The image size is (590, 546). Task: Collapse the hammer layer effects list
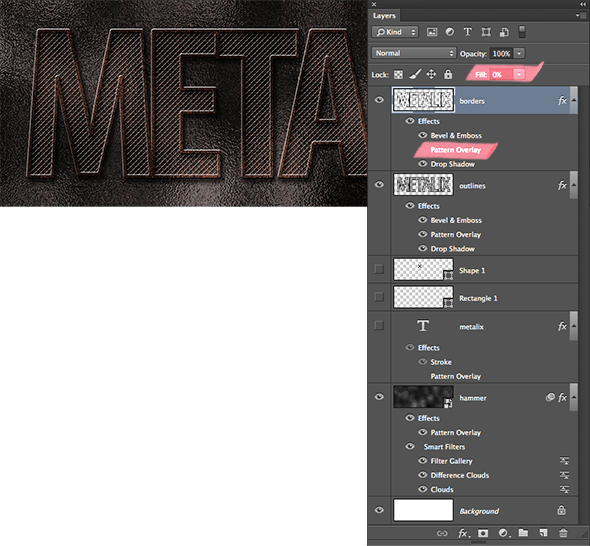(574, 397)
